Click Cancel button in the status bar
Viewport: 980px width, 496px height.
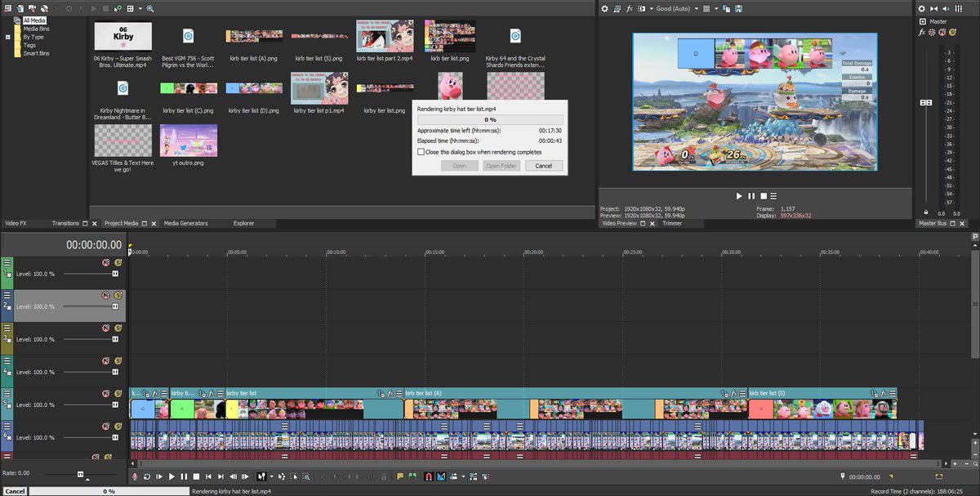(x=14, y=491)
